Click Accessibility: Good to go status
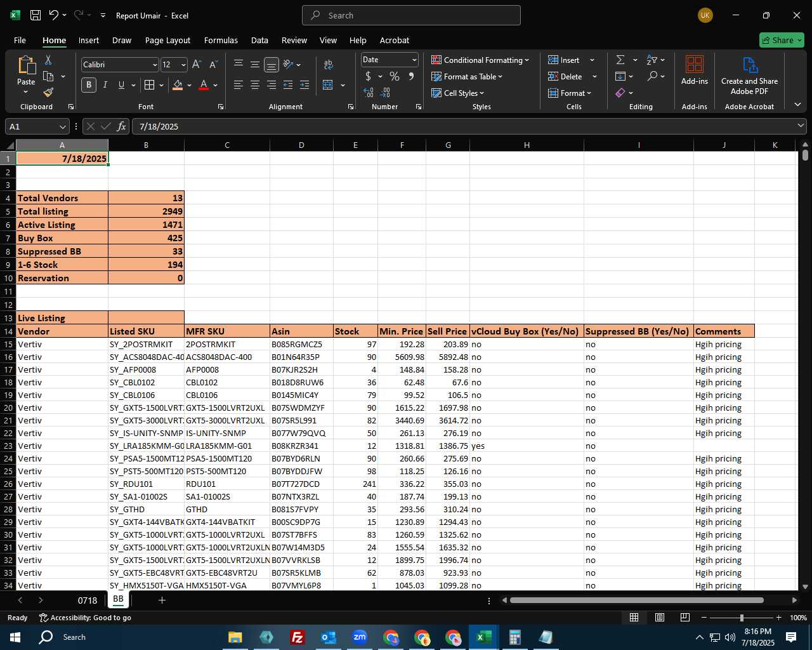This screenshot has height=650, width=812. click(x=85, y=618)
